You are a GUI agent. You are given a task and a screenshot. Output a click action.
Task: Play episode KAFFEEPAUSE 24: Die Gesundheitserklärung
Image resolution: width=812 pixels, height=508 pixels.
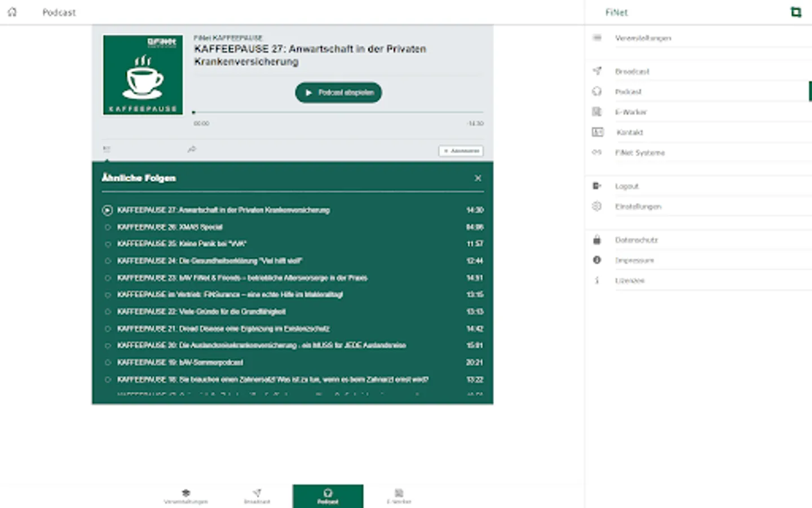(x=210, y=261)
